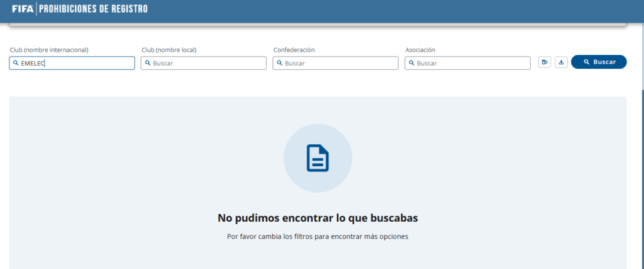
Task: Click magnifier icon in Asociación field
Action: [411, 63]
